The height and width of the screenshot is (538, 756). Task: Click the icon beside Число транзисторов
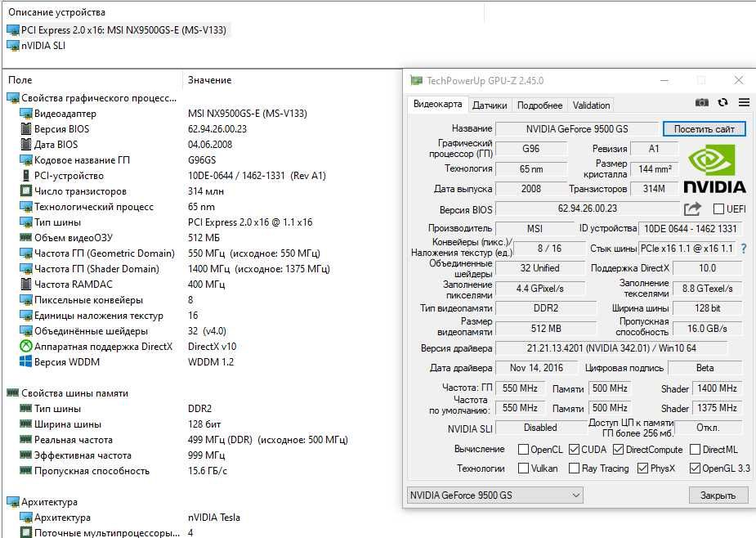pos(26,191)
